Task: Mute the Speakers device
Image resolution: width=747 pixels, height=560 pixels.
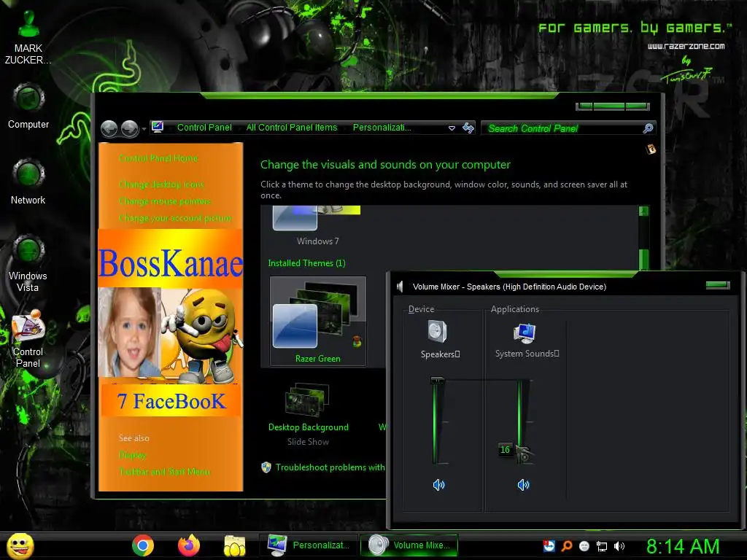Action: coord(438,485)
